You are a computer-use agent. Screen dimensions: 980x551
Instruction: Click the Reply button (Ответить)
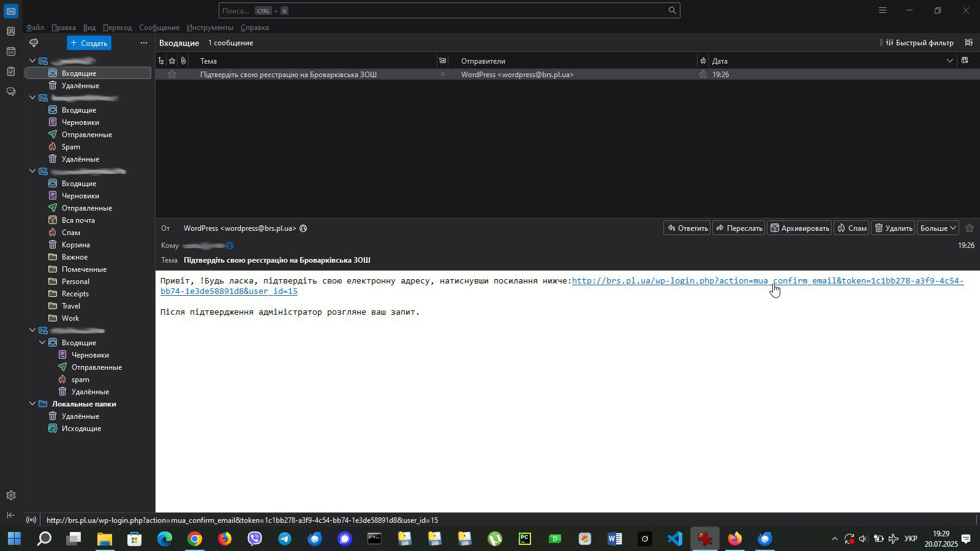pyautogui.click(x=687, y=228)
